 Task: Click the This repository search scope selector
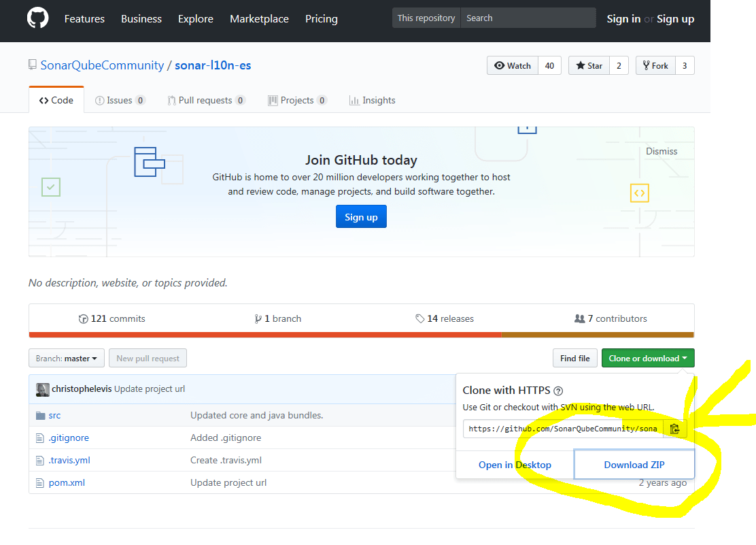(426, 18)
